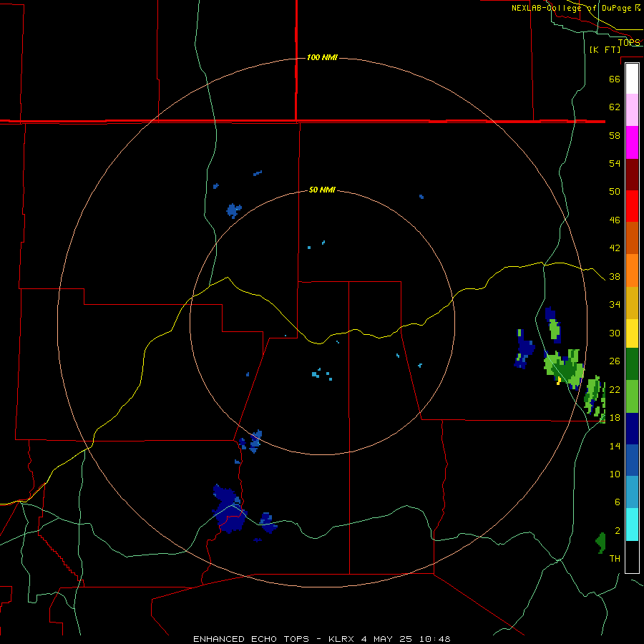Image resolution: width=644 pixels, height=644 pixels.
Task: Click the legend value "38"
Action: 615,277
